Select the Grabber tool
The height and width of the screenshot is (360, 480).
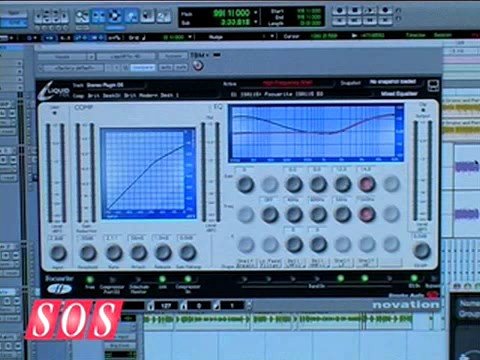(131, 16)
